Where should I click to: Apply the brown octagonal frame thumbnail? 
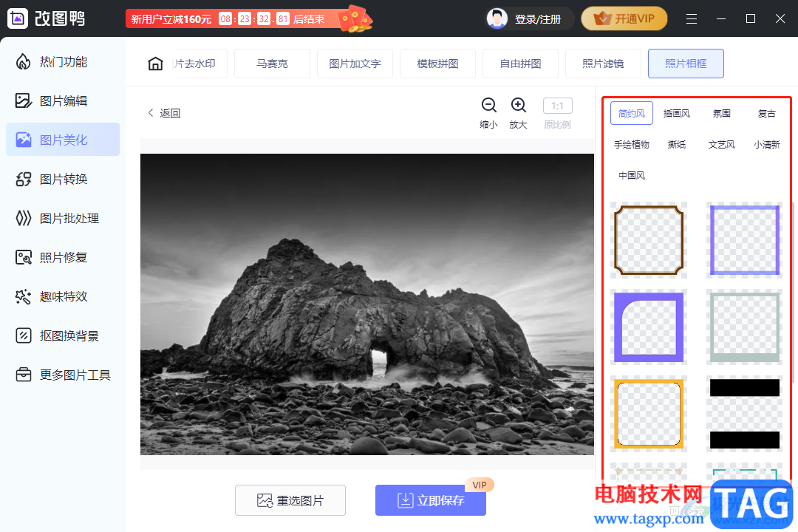coord(649,240)
